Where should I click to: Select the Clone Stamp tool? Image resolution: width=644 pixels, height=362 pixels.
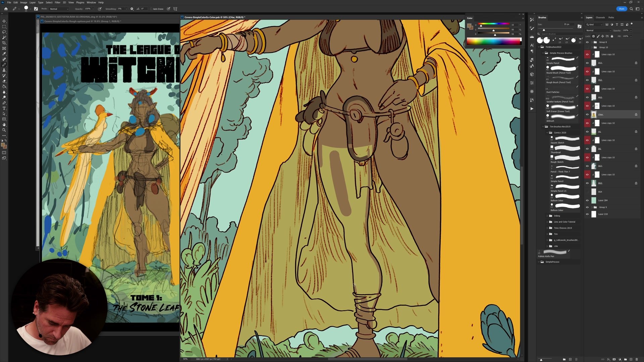(4, 70)
